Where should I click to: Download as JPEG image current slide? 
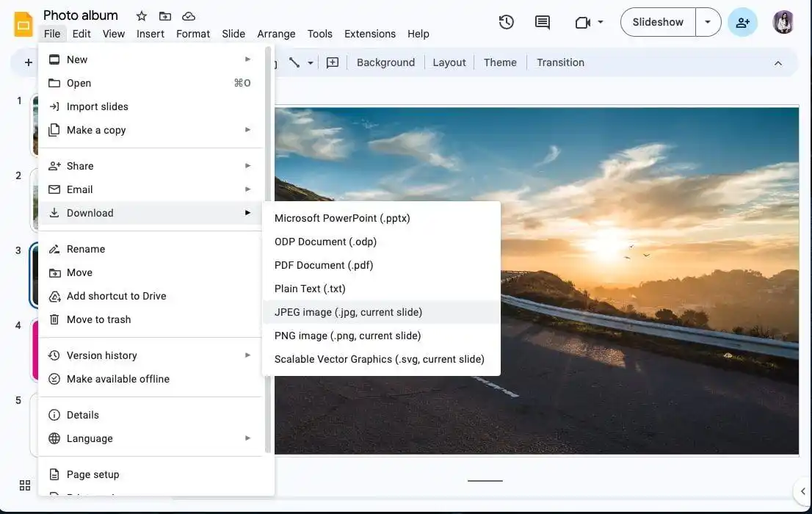coord(348,312)
